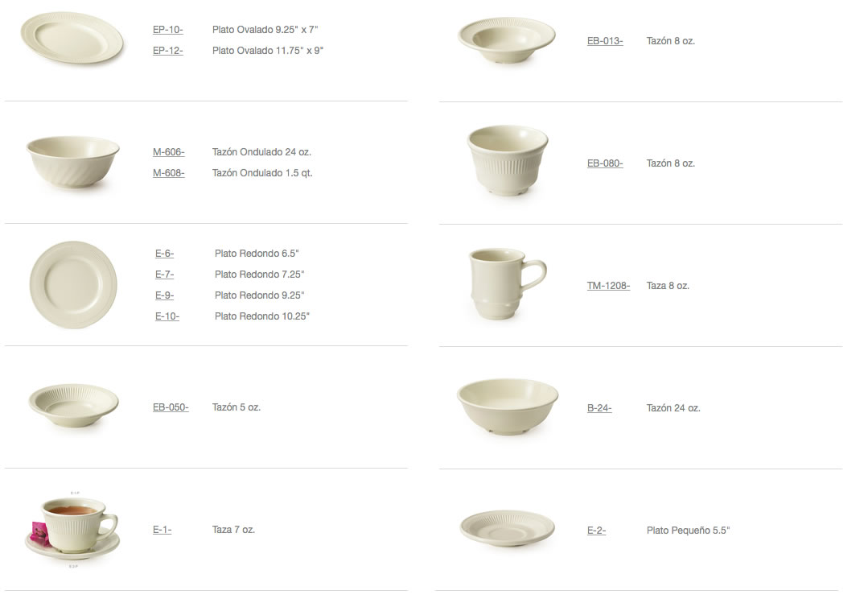
Task: Follow the EB-050- 5 oz bowl link
Action: point(171,408)
